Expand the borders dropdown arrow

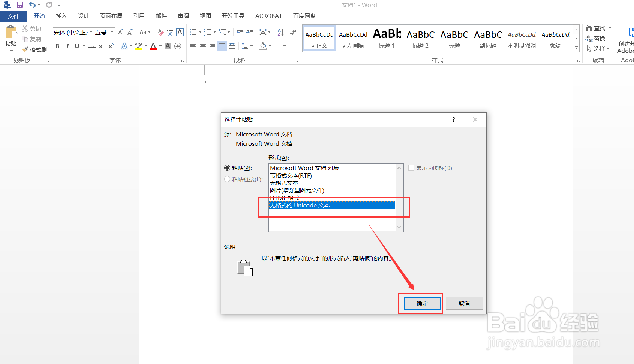[x=285, y=46]
